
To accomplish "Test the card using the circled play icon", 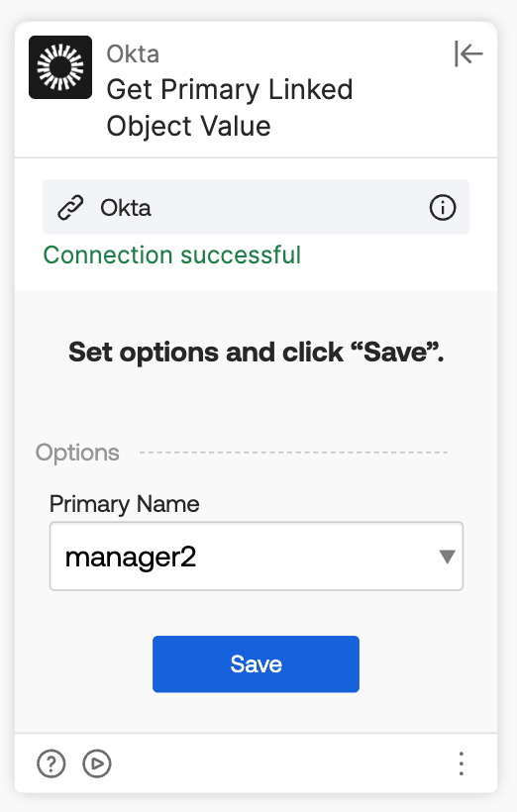I will click(x=97, y=763).
